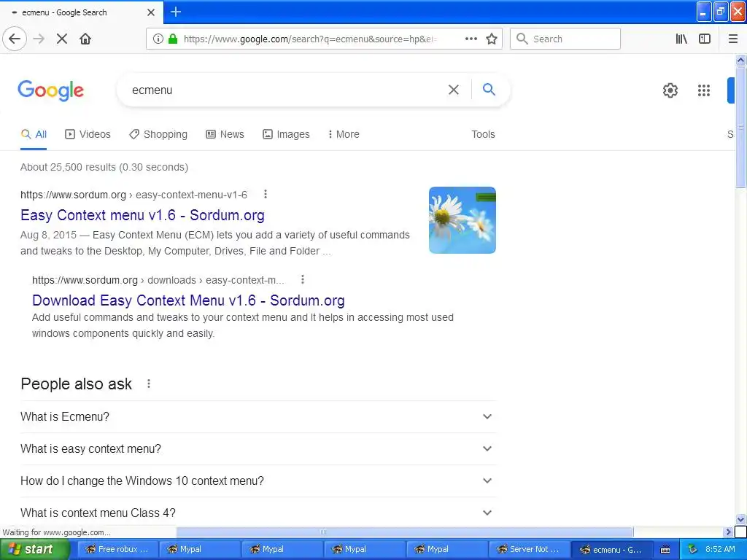
Task: Open the Windows start button
Action: tap(34, 550)
